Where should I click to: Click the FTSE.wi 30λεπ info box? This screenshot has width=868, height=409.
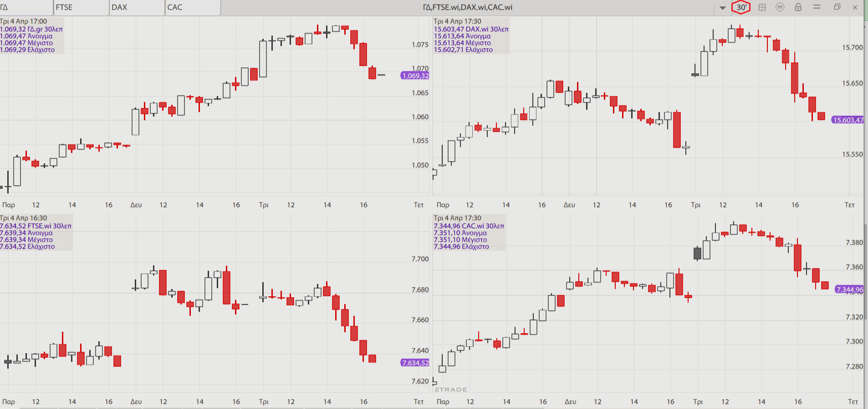coord(36,232)
